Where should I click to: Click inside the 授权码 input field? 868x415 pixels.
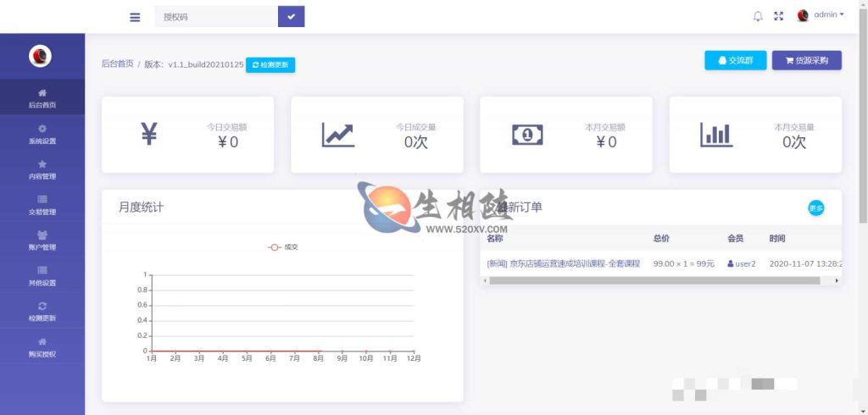click(x=216, y=17)
